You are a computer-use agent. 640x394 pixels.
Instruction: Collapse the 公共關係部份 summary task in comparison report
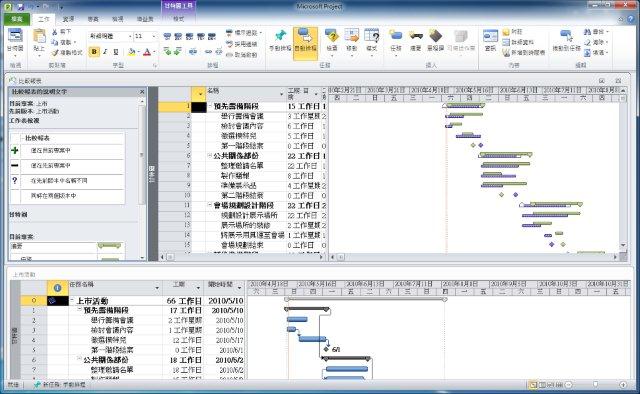[x=210, y=156]
